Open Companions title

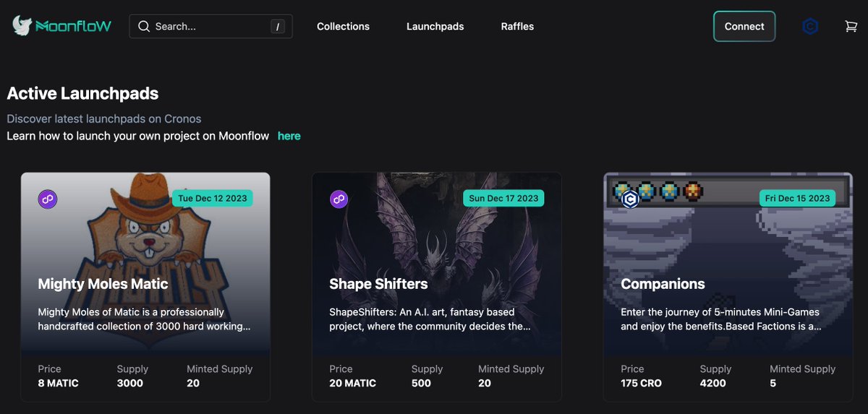pos(663,284)
